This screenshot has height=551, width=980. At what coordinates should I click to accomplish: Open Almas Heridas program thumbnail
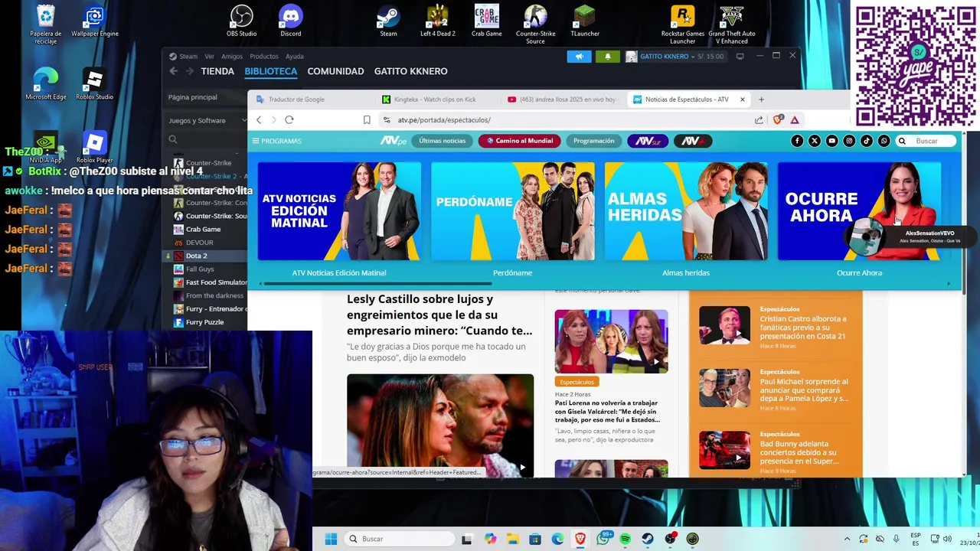[x=686, y=211]
